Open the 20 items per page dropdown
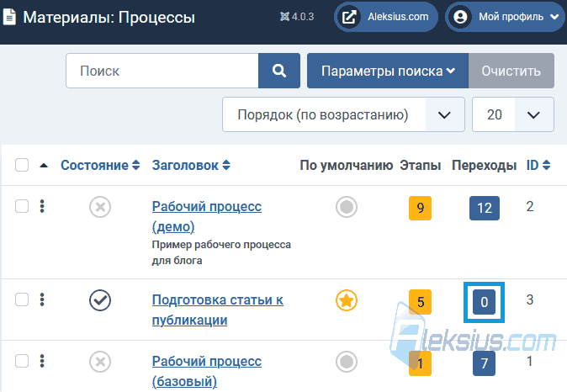This screenshot has height=392, width=567. (513, 114)
